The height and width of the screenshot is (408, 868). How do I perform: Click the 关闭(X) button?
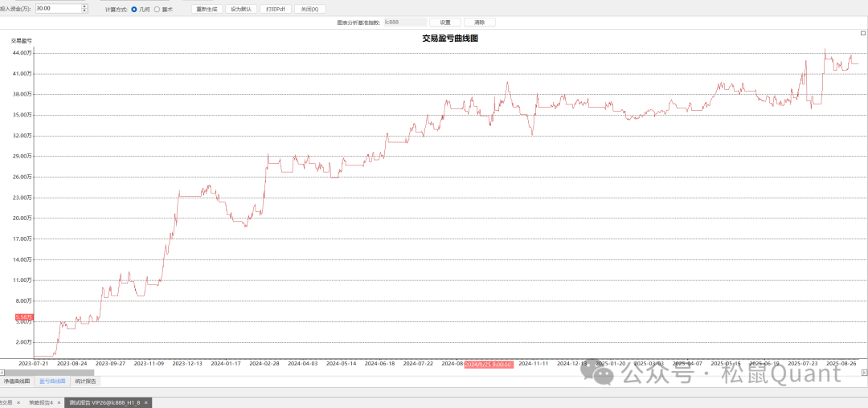pos(309,9)
